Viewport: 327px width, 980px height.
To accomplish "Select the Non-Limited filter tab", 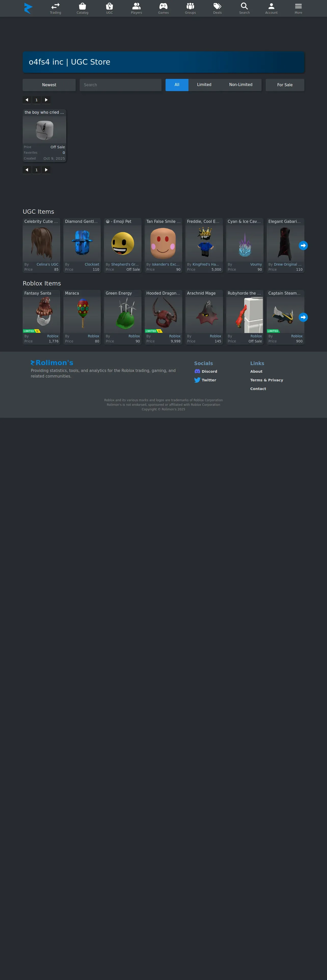I will (241, 85).
